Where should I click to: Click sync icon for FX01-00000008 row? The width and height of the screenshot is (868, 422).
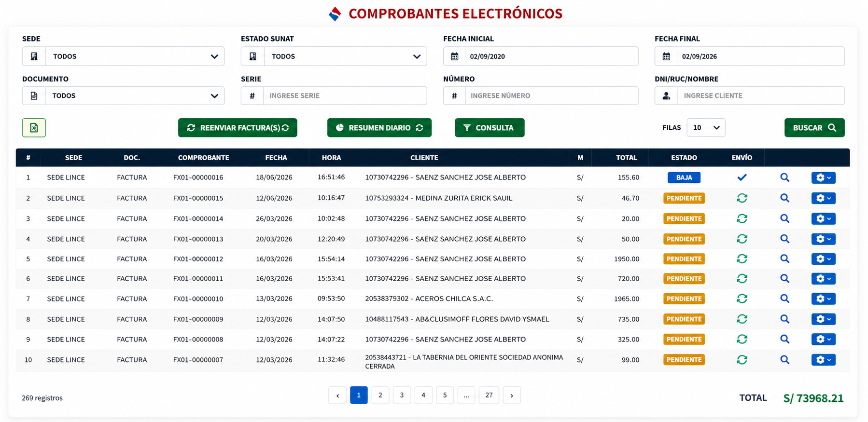point(742,340)
